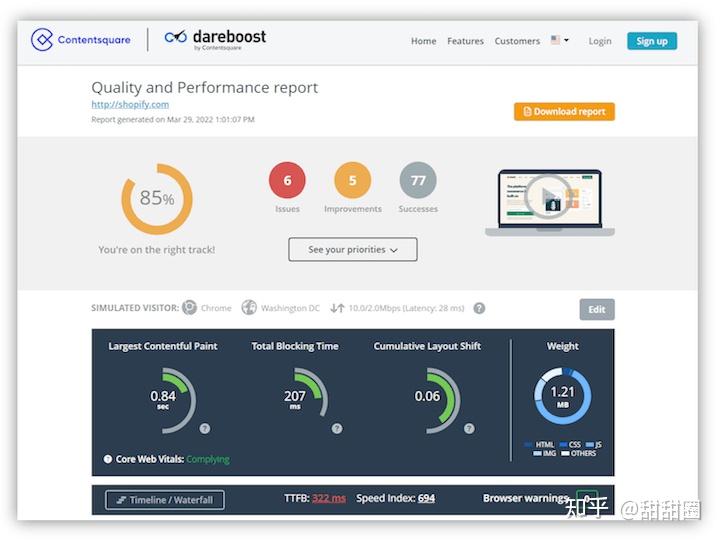Open the http://shopify.com link

130,104
